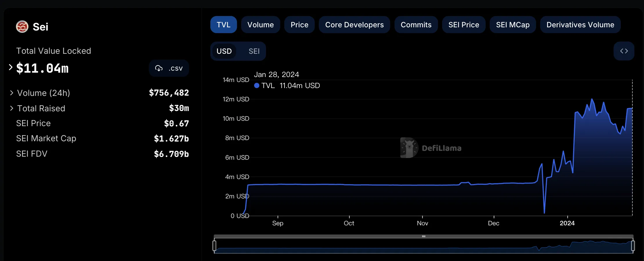Click the Jan 28, 2024 tooltip date

tap(276, 75)
